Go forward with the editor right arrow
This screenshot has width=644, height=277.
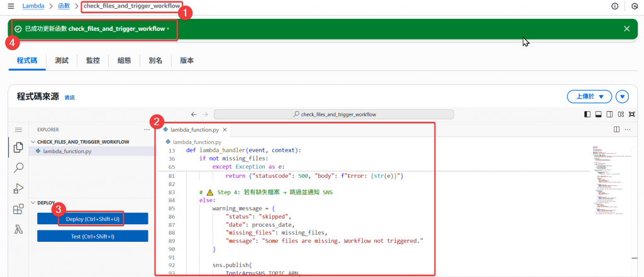pyautogui.click(x=206, y=114)
